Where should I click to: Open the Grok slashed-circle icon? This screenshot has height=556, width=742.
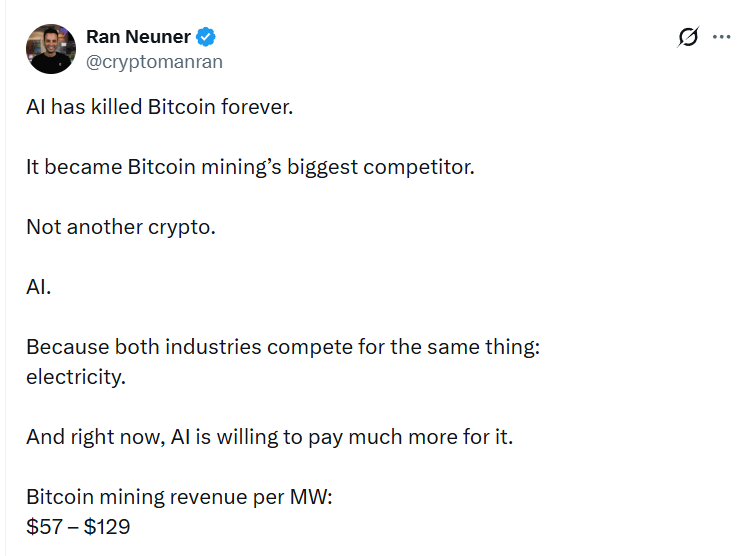pyautogui.click(x=688, y=38)
